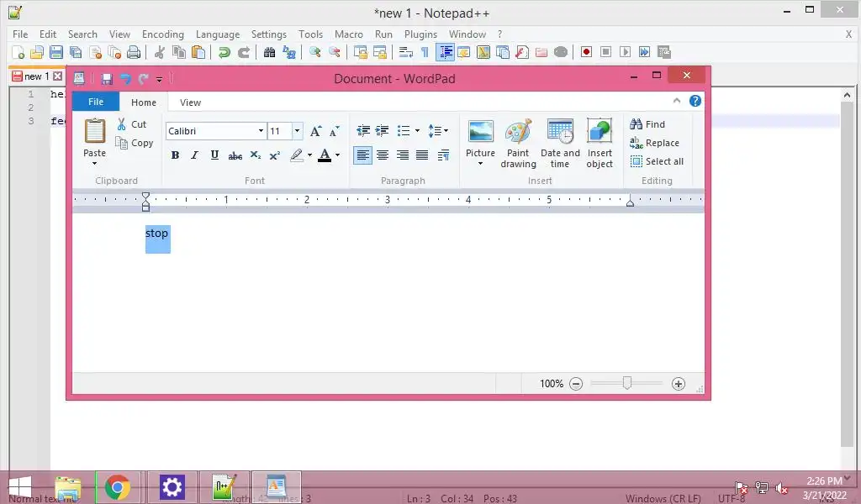Image resolution: width=861 pixels, height=504 pixels.
Task: Click the Increase Indent icon in WordPad
Action: tap(383, 130)
